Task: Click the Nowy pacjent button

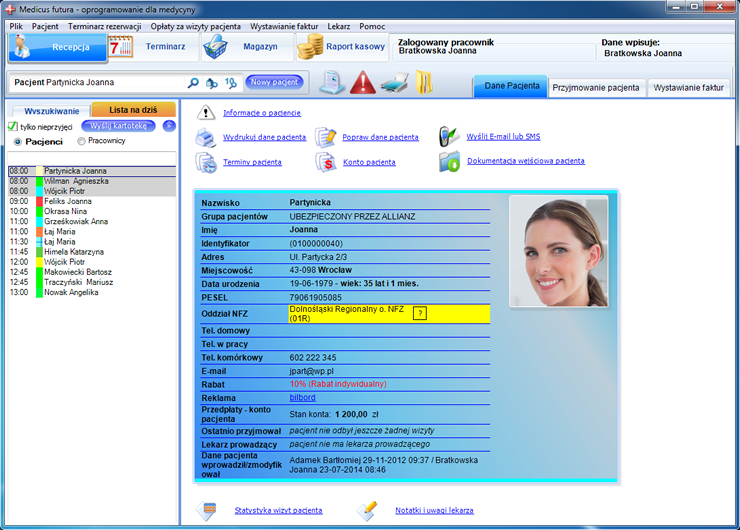Action: (273, 83)
